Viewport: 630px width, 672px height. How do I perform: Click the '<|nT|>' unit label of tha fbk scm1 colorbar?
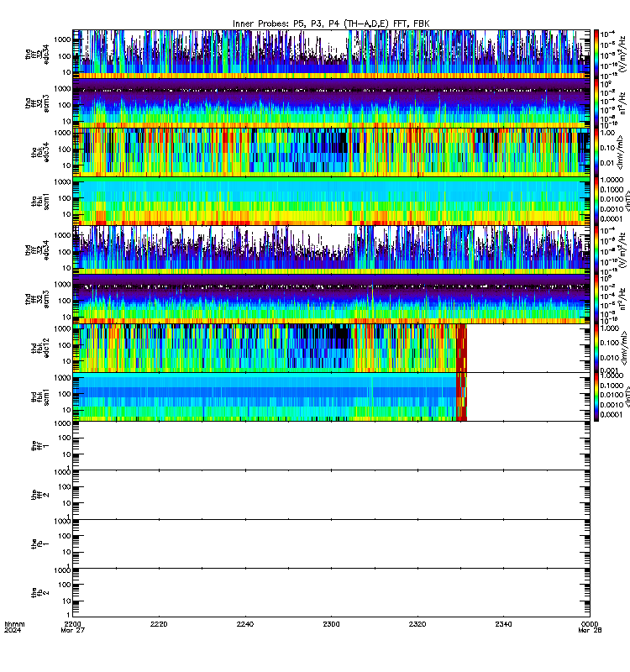coord(626,202)
